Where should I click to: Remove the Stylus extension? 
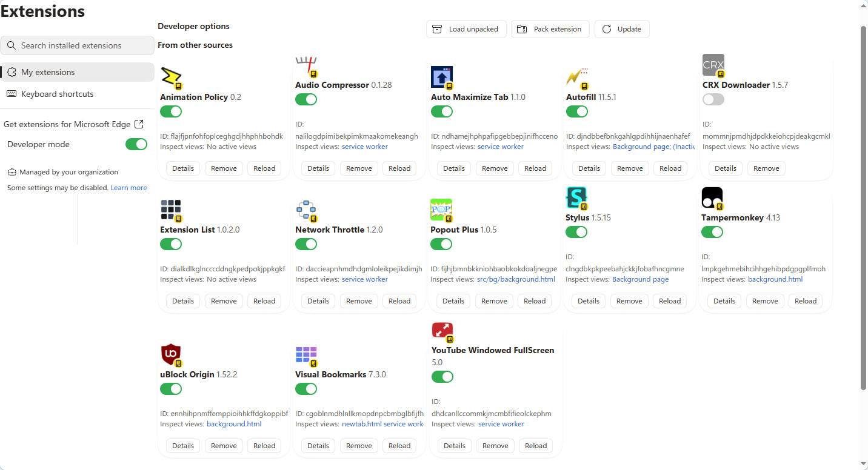coord(629,301)
